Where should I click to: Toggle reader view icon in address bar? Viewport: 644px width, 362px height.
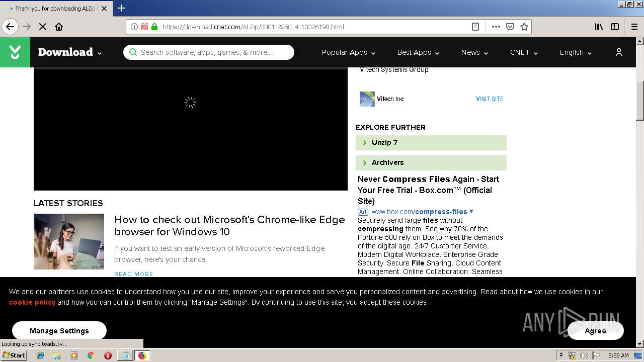(x=475, y=27)
